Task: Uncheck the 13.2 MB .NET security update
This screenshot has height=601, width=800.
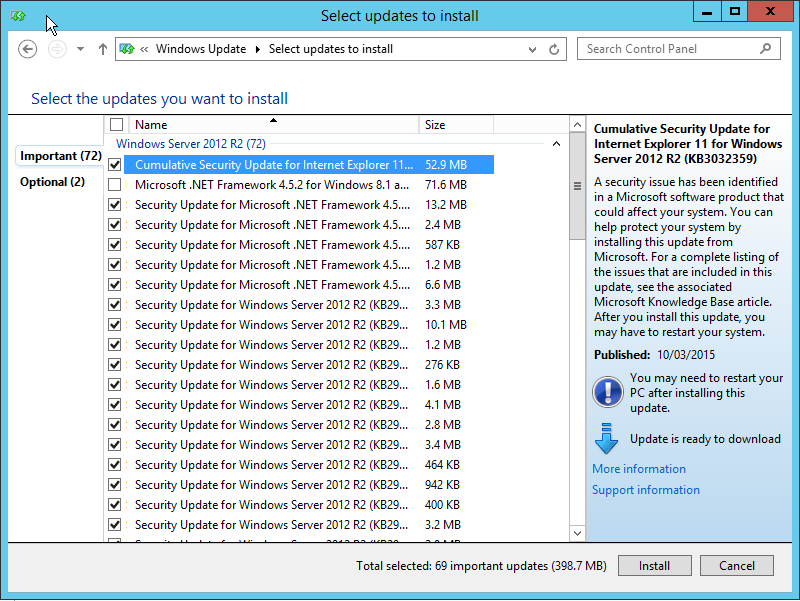Action: [x=115, y=205]
